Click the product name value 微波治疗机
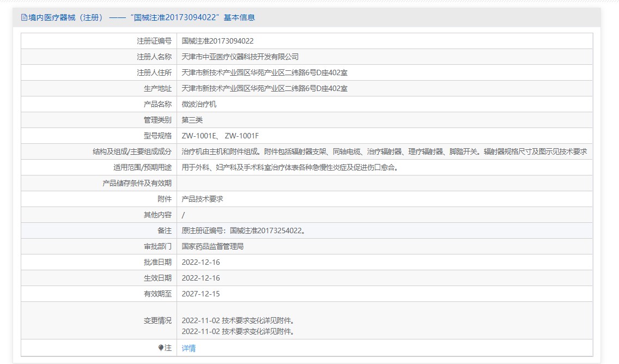 tap(199, 104)
